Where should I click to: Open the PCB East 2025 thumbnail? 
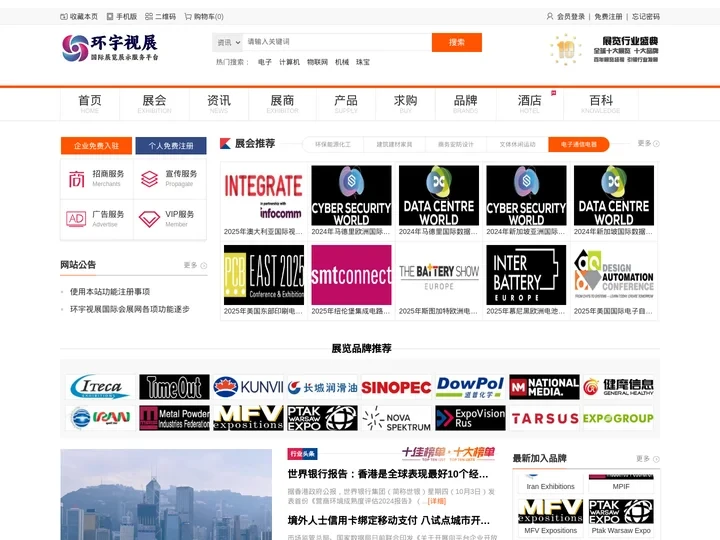coord(264,275)
